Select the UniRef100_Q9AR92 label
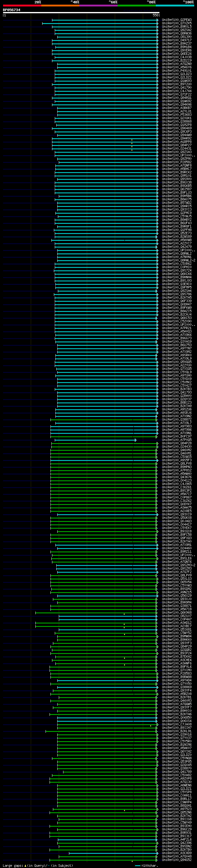 point(177,139)
